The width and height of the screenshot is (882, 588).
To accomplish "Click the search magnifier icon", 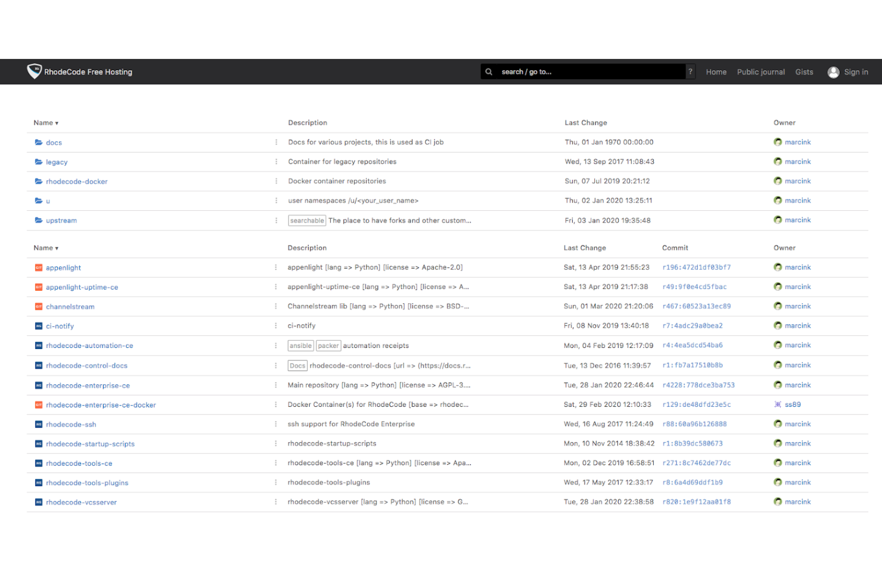I will 489,71.
